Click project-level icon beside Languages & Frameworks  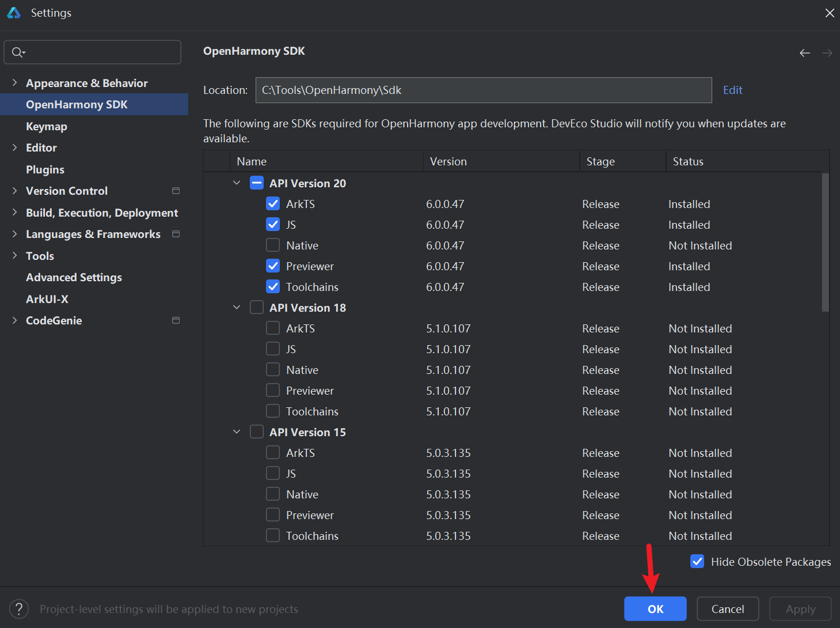point(176,234)
